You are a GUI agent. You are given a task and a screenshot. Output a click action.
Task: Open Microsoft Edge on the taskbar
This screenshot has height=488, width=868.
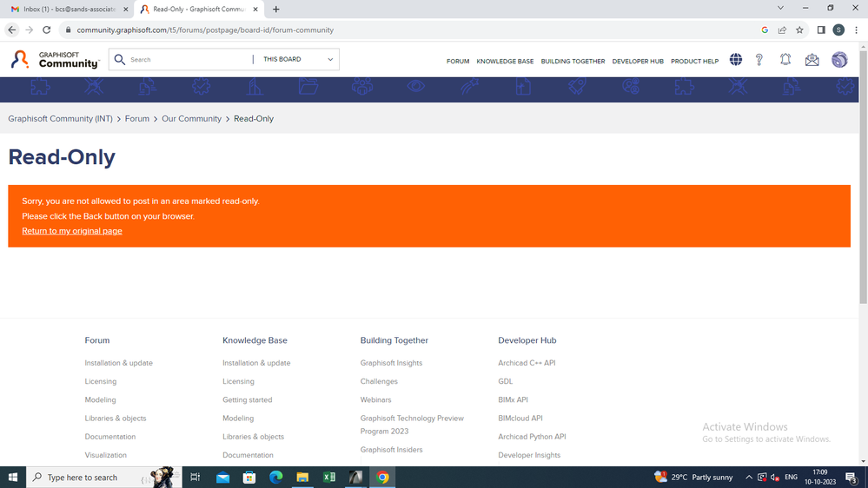pos(275,477)
